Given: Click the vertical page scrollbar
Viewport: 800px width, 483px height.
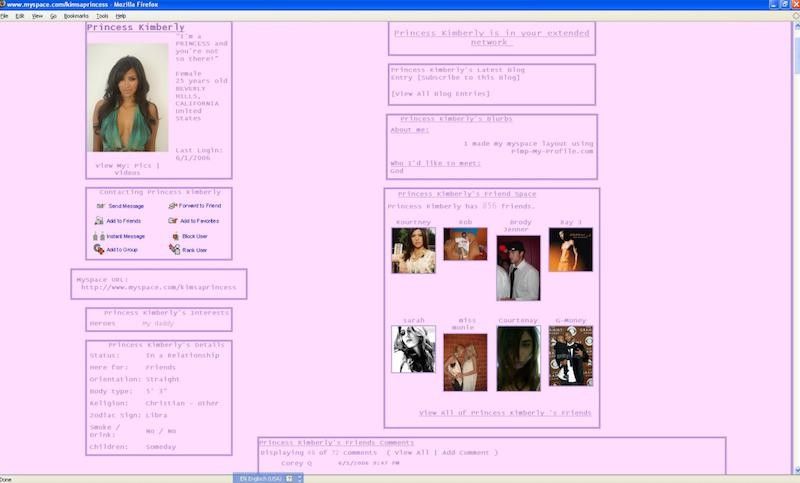Looking at the screenshot, I should [796, 247].
